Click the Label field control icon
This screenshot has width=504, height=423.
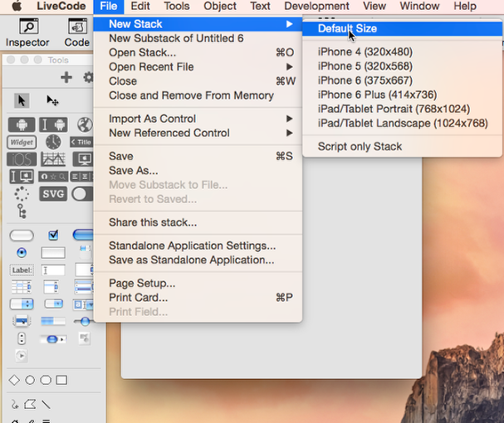[22, 270]
